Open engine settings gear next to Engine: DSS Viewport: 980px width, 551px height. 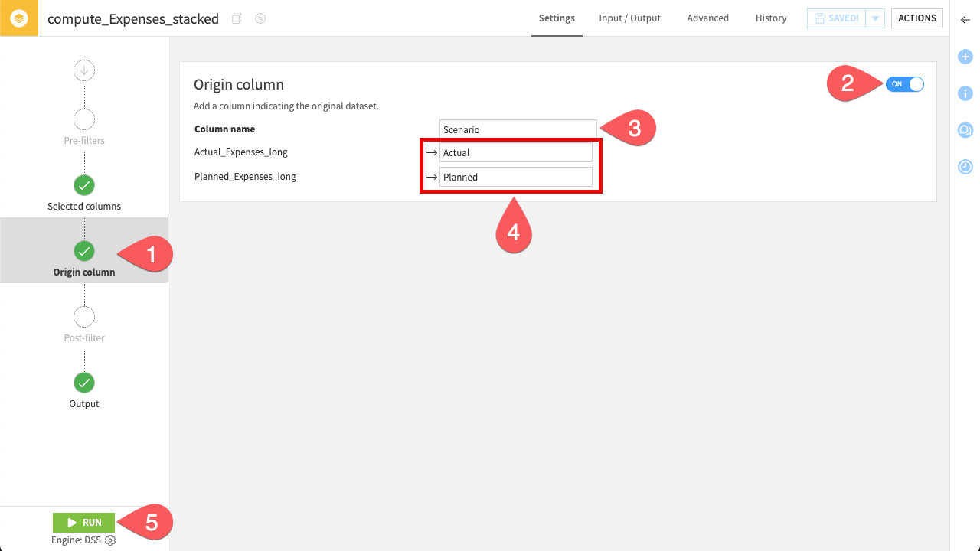(x=109, y=540)
